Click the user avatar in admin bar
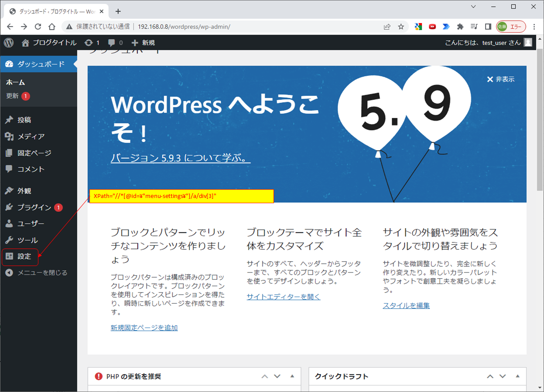Image resolution: width=544 pixels, height=392 pixels. pos(528,43)
